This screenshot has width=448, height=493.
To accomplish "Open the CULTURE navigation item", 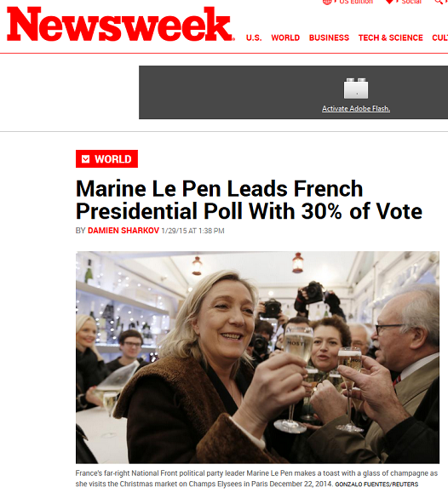I will [x=439, y=38].
